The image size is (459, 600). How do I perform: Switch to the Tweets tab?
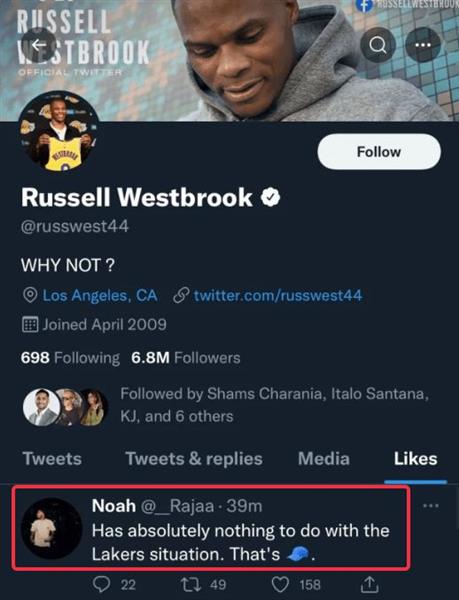point(52,459)
